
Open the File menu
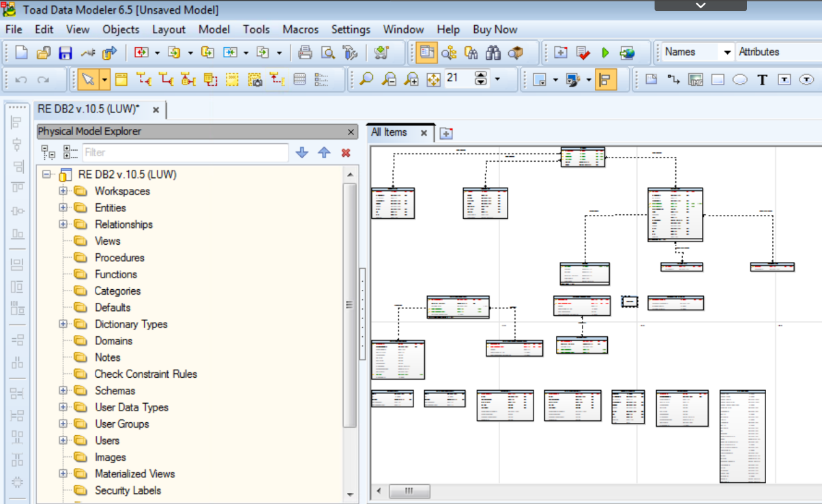[14, 29]
